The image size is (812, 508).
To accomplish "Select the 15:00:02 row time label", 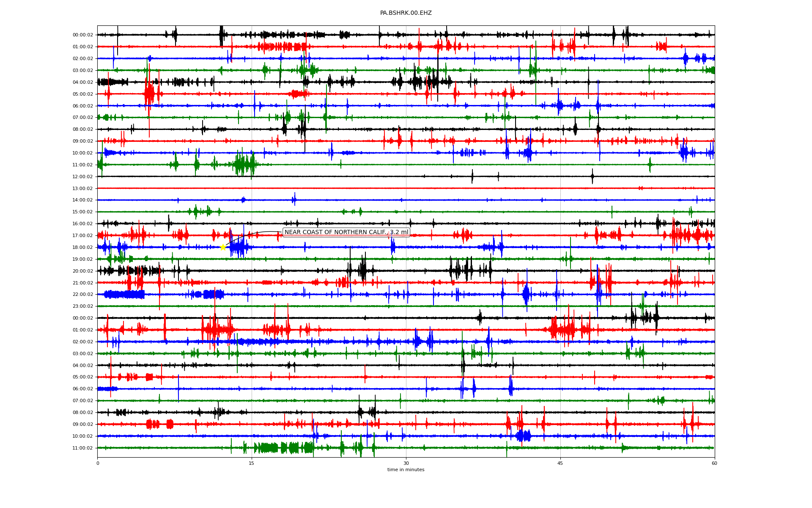I will click(x=82, y=212).
